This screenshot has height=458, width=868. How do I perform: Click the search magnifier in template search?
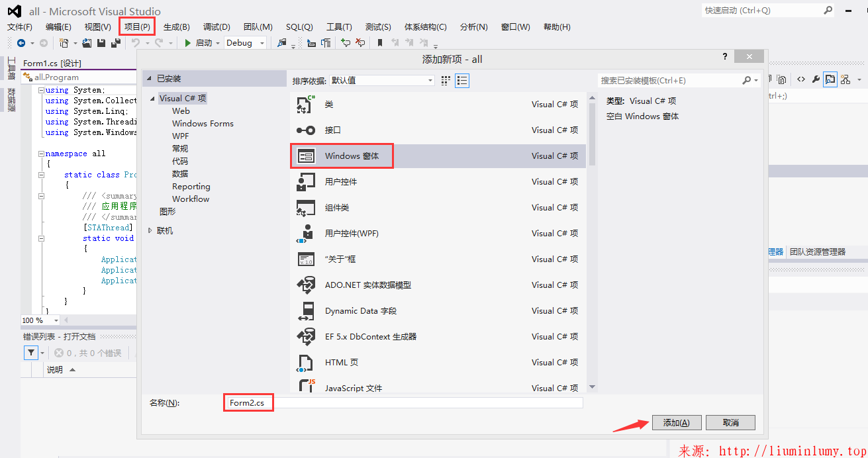click(x=746, y=80)
